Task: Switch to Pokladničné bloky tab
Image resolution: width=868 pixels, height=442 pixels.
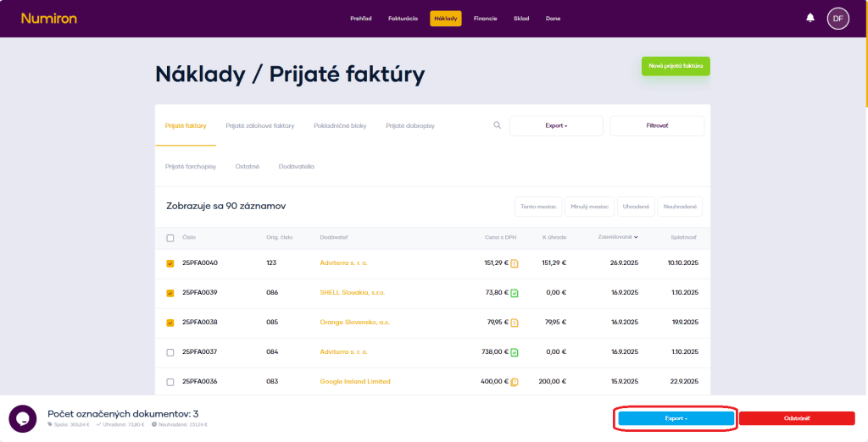Action: click(340, 126)
